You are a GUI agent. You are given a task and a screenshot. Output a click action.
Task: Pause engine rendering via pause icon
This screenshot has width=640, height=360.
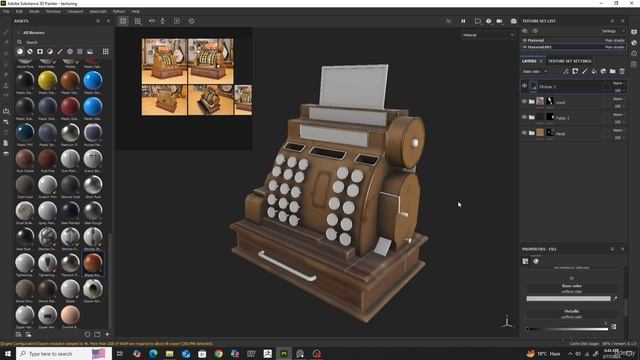coord(463,21)
